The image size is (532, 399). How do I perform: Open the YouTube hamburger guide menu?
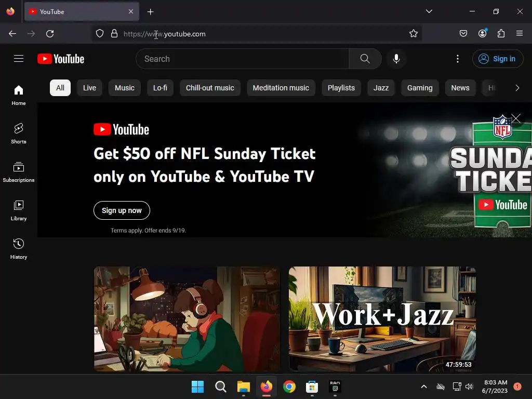[x=19, y=59]
